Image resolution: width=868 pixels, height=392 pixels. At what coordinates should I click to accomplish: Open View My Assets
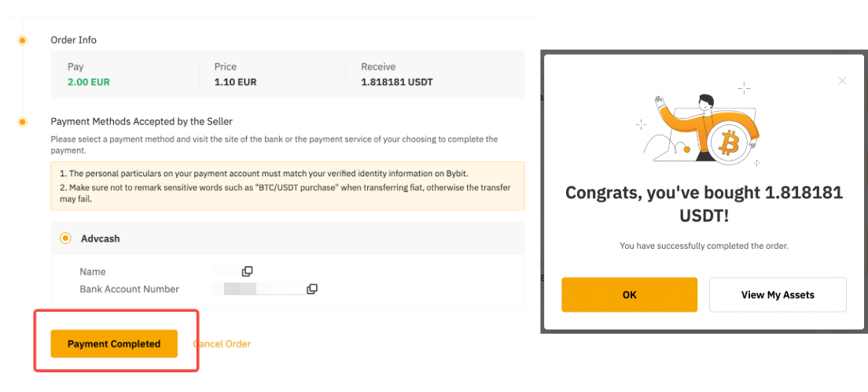pos(777,295)
